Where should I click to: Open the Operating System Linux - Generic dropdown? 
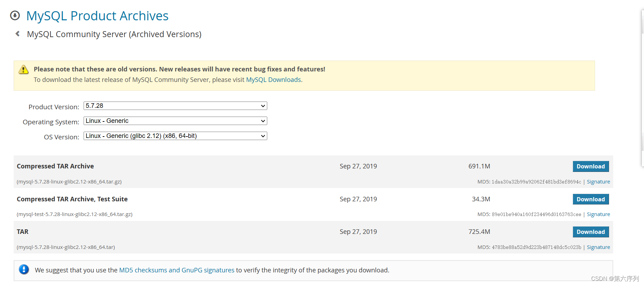coord(175,121)
